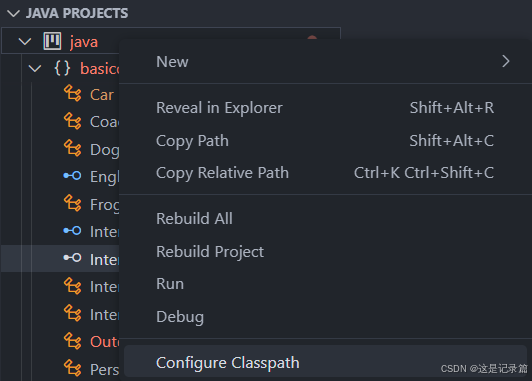Click the java project icon
This screenshot has width=532, height=381.
[52, 41]
